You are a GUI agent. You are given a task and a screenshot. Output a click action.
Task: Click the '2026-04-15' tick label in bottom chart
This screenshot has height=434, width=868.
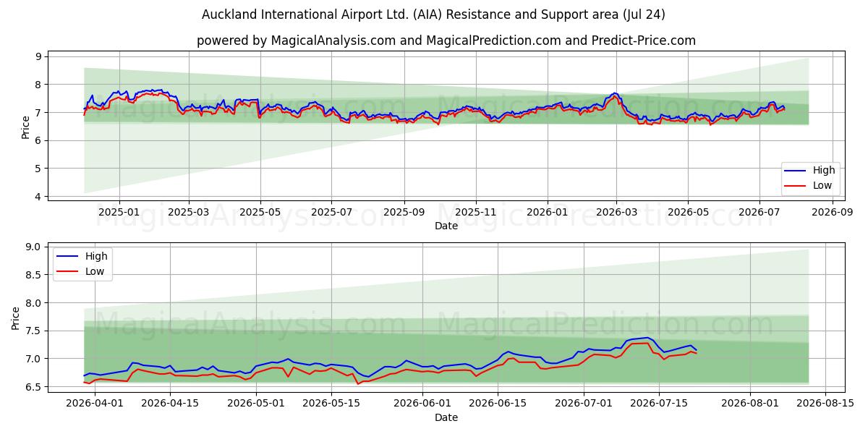point(170,404)
